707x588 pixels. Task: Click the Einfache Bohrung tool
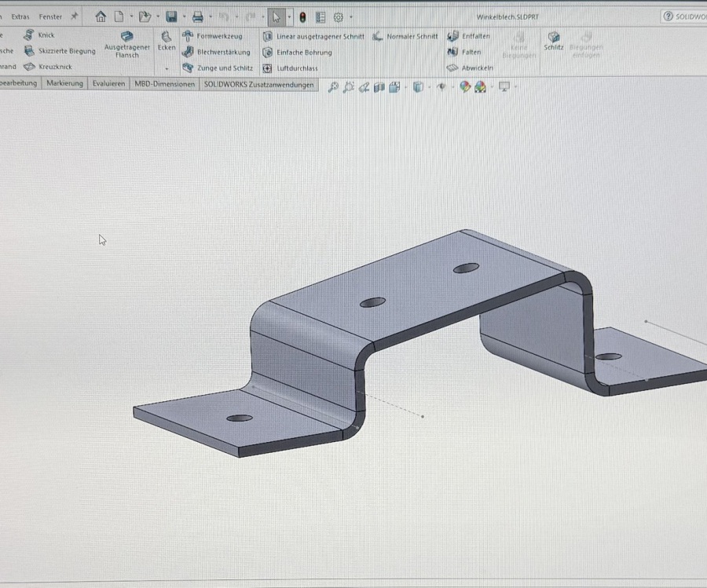point(297,53)
